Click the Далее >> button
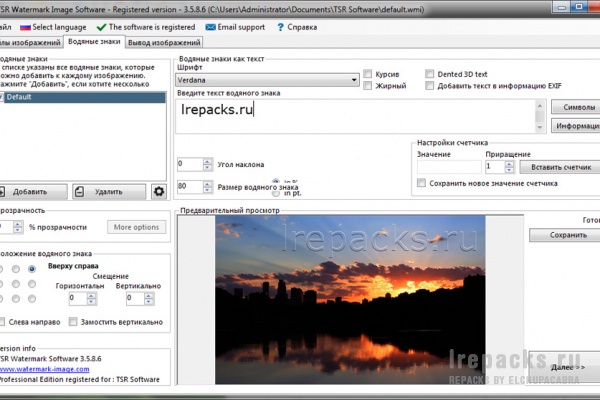The width and height of the screenshot is (600, 400). click(x=565, y=367)
